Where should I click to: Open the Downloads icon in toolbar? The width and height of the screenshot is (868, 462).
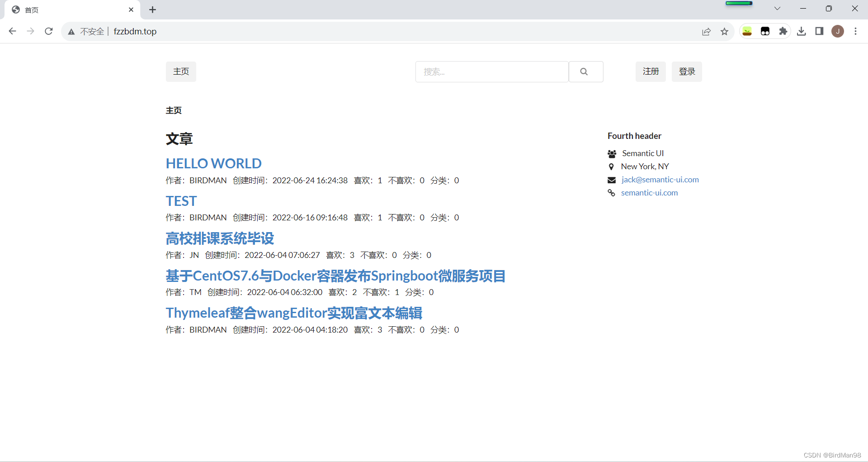click(x=802, y=31)
